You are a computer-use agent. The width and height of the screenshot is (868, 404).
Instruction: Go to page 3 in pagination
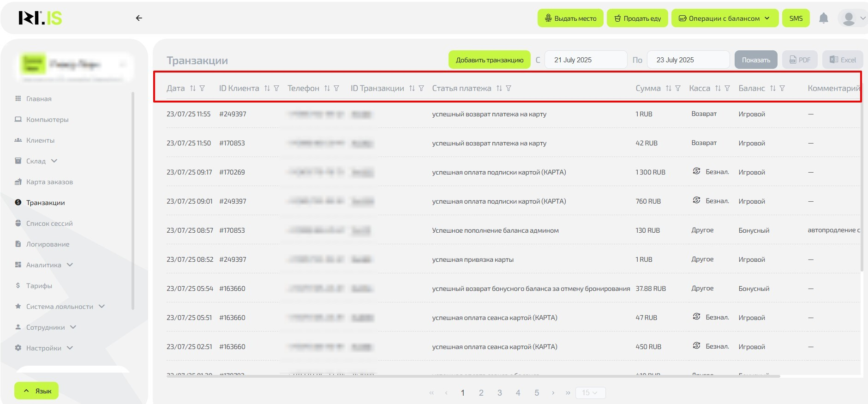(x=499, y=393)
